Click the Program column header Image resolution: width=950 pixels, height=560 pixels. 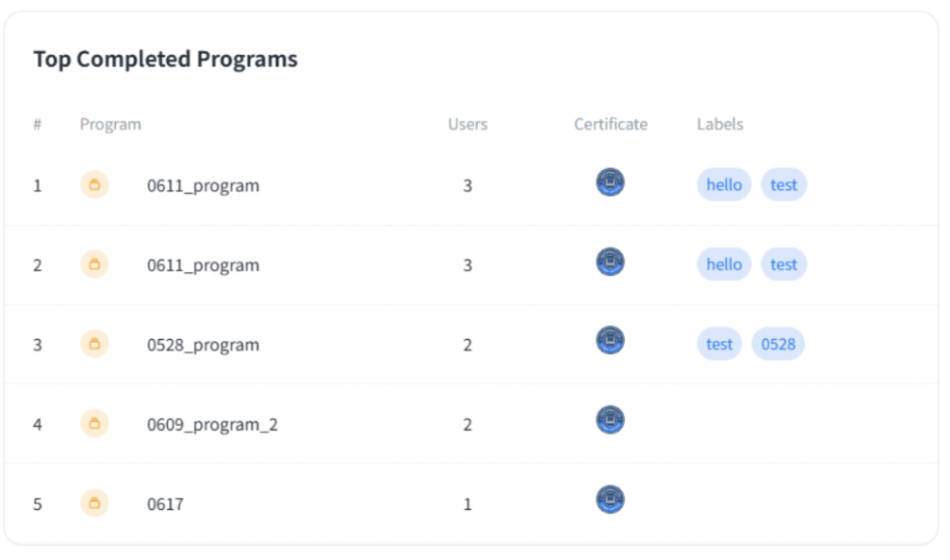(110, 125)
